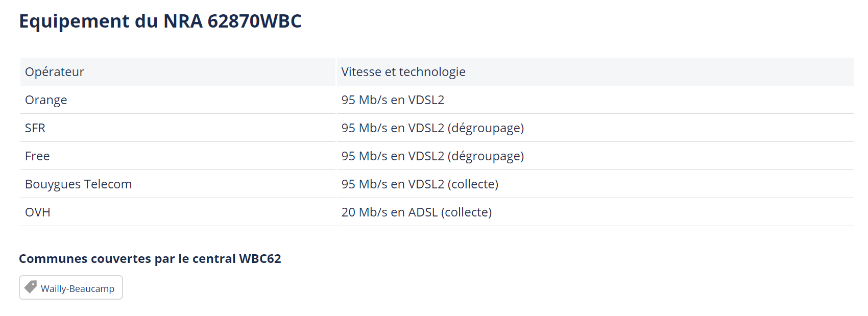Click the (dégroupage) text in SFR row
Image resolution: width=868 pixels, height=316 pixels.
[486, 128]
